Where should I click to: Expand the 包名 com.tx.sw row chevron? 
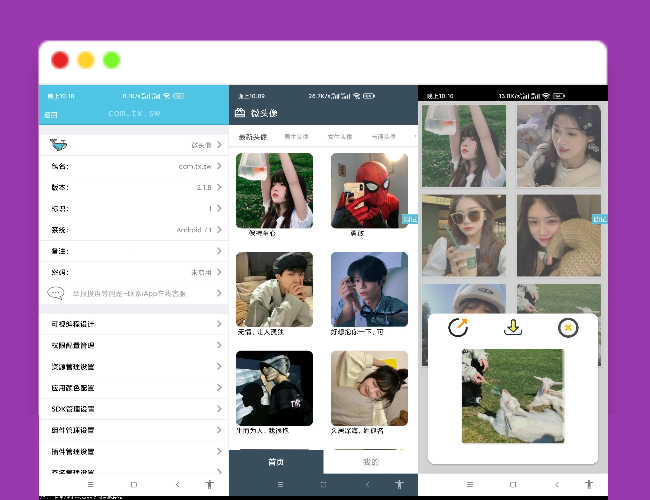click(x=219, y=166)
